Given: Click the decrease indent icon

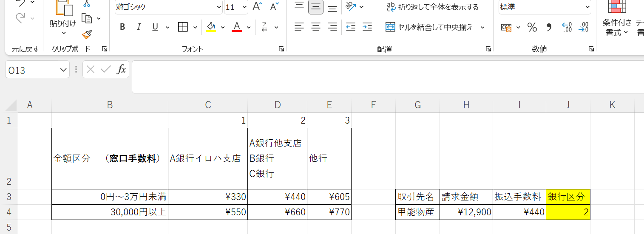Looking at the screenshot, I should pyautogui.click(x=351, y=27).
